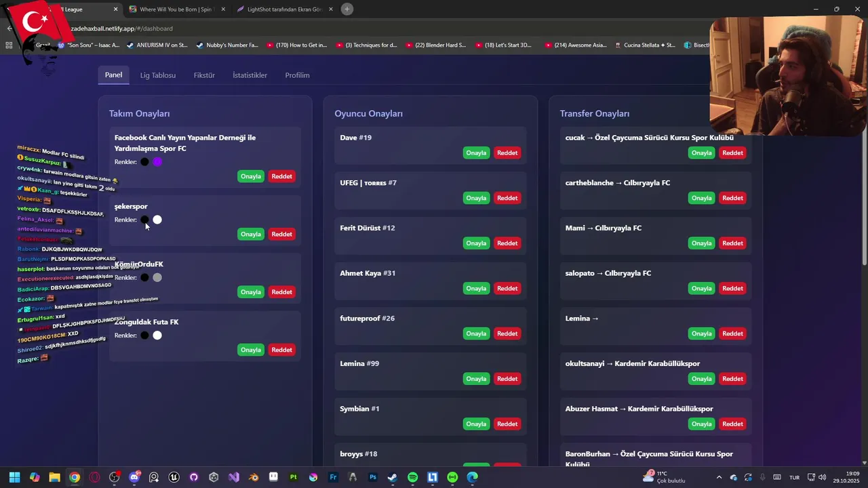
Task: Open the touch keyboard tray icon
Action: [777, 477]
